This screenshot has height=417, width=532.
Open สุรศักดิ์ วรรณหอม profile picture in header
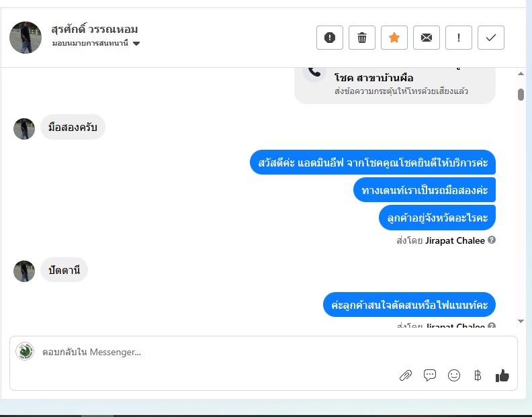coord(26,38)
